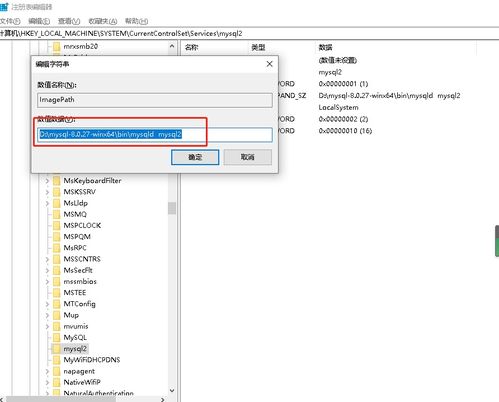This screenshot has height=402, width=499.
Task: Expand the MsKeyboardFilter tree node
Action: (47, 181)
